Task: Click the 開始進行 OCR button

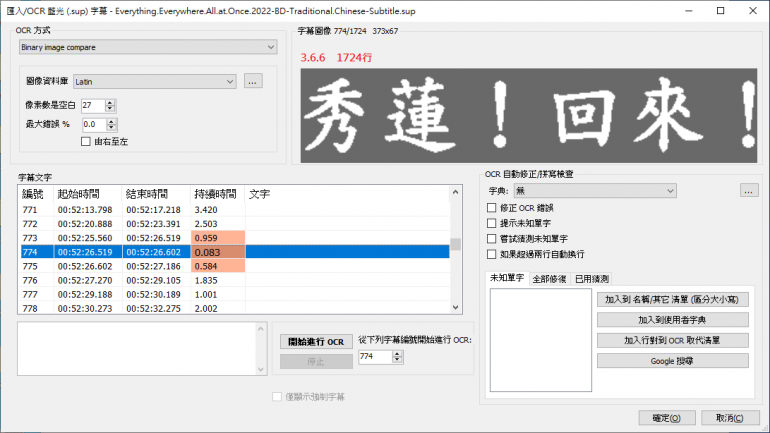Action: pos(316,342)
